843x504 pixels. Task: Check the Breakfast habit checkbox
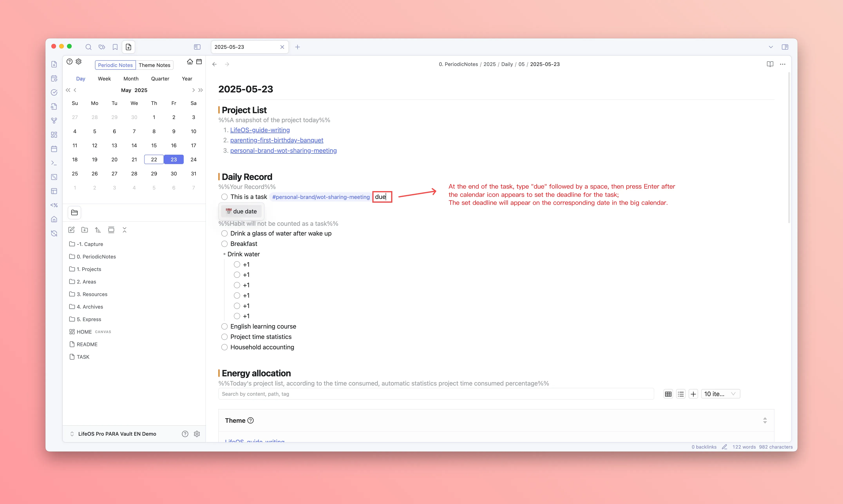pos(224,244)
